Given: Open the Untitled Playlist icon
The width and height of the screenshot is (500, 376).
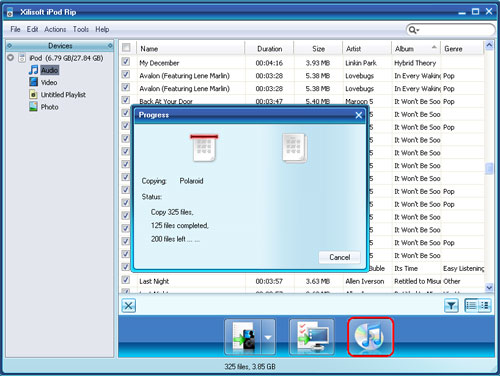Looking at the screenshot, I should 33,95.
